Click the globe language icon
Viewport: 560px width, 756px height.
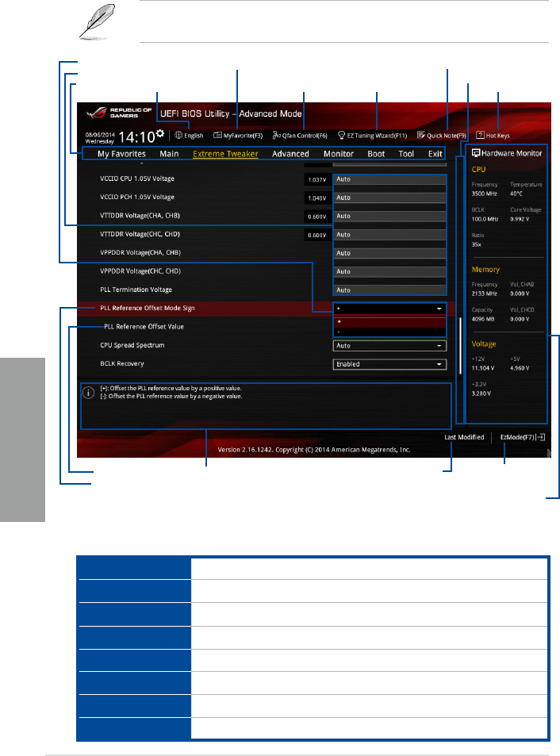tap(178, 136)
